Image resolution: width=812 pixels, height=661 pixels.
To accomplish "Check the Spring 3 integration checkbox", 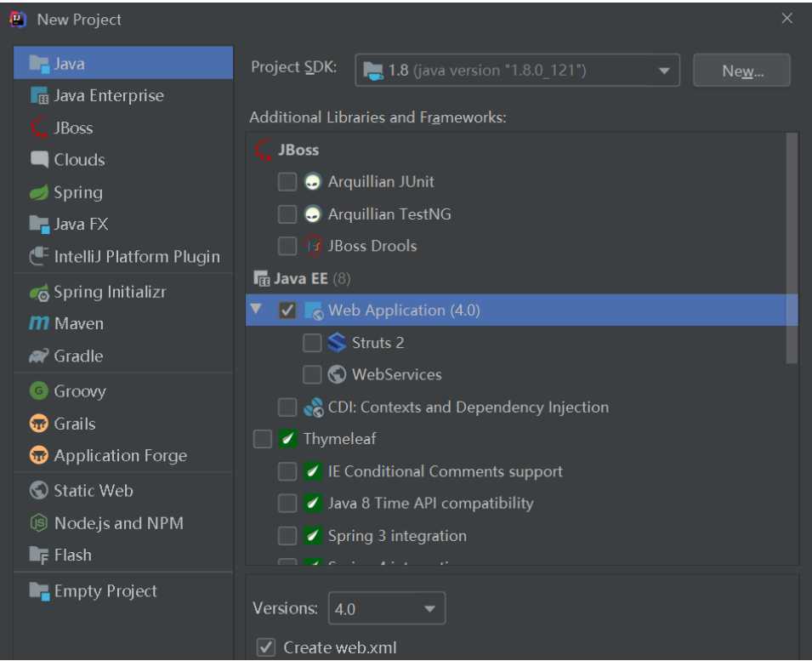I will pos(287,536).
